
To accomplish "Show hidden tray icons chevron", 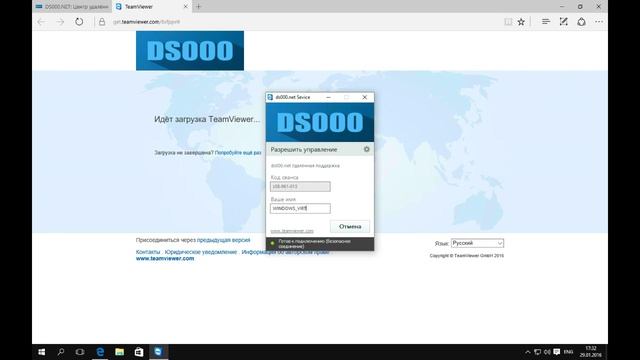I will (x=528, y=352).
